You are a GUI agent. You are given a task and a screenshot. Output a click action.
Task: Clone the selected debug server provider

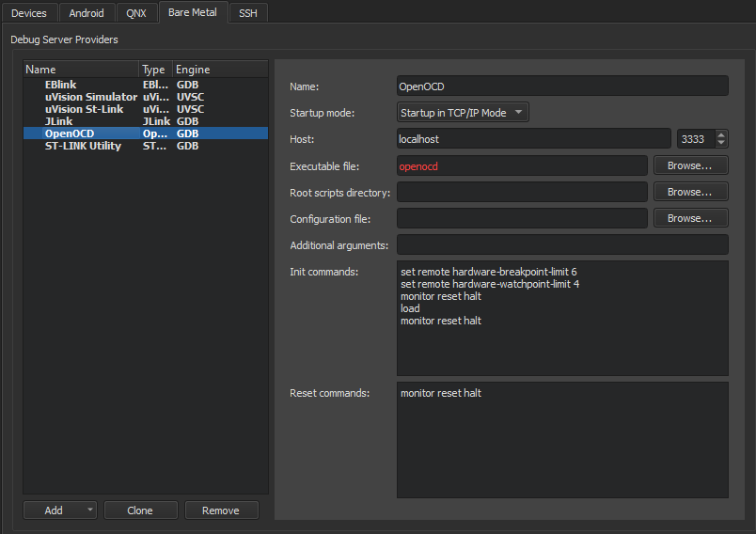coord(140,510)
